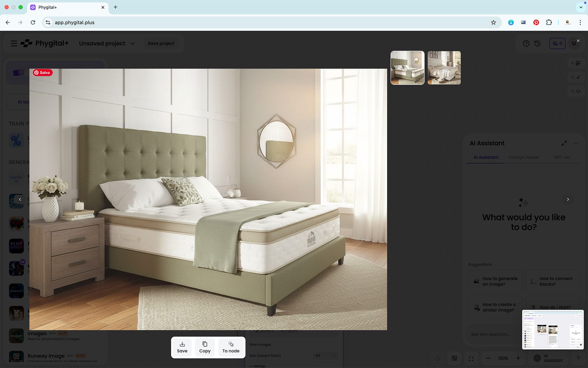This screenshot has width=588, height=368.
Task: Expand the Size aspect ratio dropdown
Action: pyautogui.click(x=326, y=356)
